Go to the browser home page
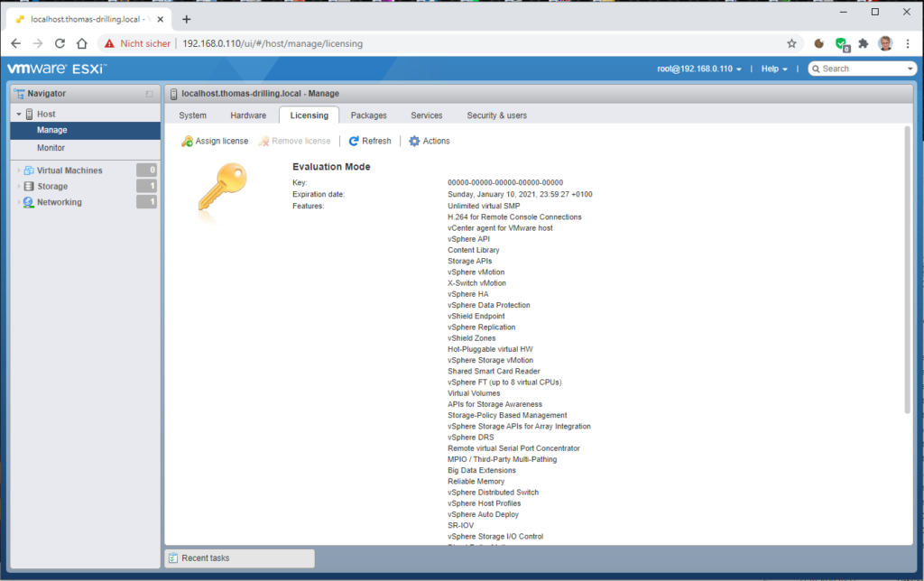This screenshot has height=581, width=924. pos(82,43)
